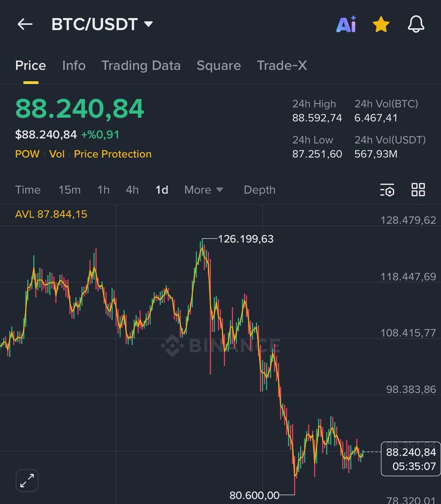Open chart indicator settings icon
The height and width of the screenshot is (504, 441).
[387, 190]
